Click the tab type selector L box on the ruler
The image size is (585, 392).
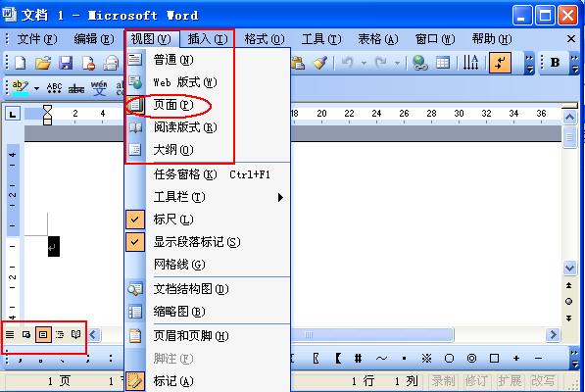pyautogui.click(x=13, y=114)
